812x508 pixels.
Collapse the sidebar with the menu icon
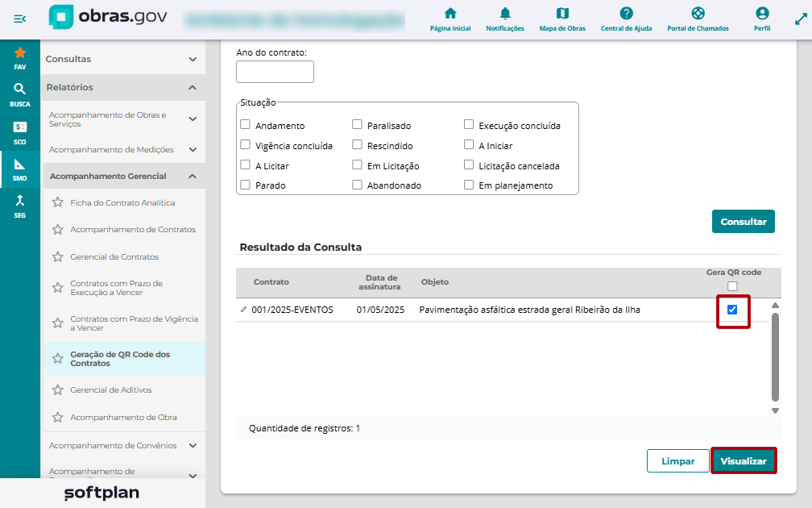pyautogui.click(x=19, y=19)
